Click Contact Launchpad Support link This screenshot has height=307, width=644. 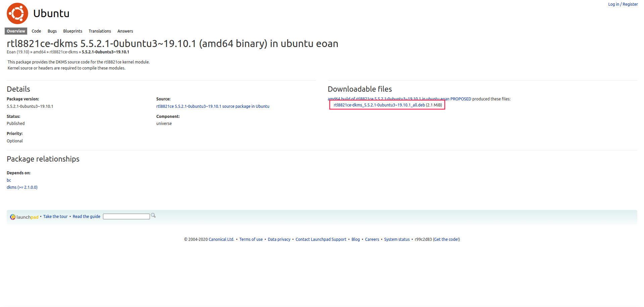coord(321,239)
